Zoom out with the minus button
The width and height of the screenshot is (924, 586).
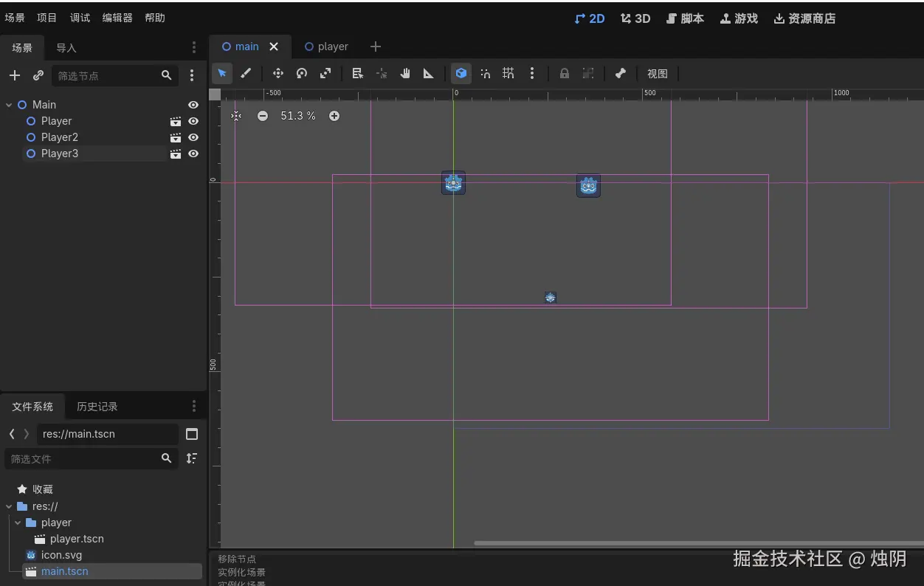263,116
